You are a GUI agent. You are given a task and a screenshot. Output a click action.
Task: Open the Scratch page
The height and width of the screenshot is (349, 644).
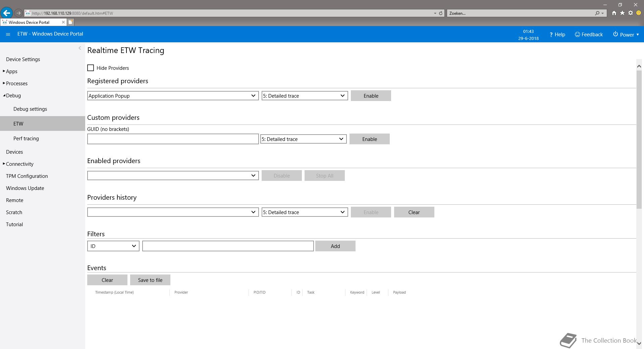pos(14,212)
